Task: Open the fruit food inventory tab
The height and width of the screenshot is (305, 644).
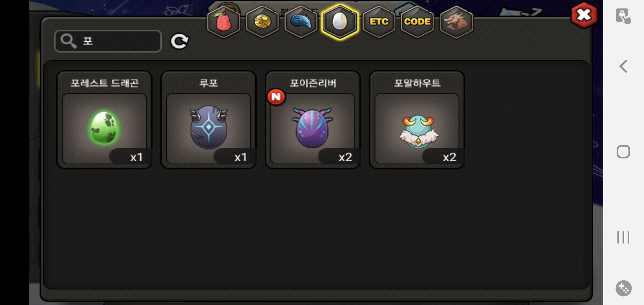Action: (x=224, y=22)
